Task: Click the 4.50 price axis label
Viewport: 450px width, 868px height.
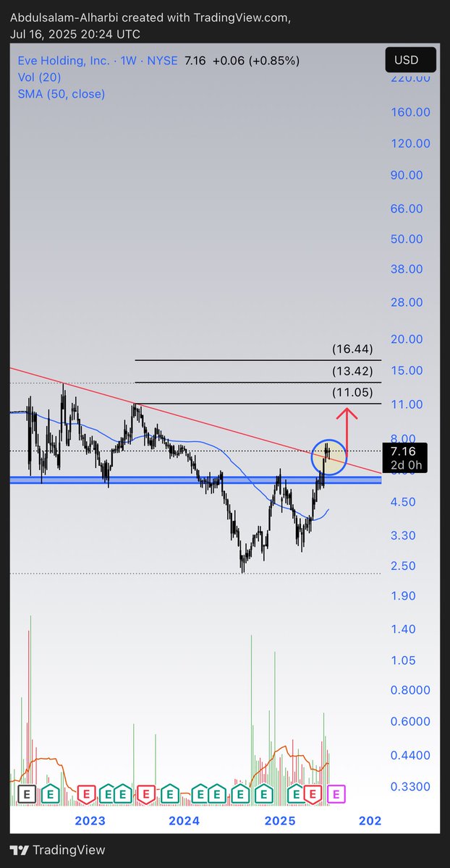Action: pyautogui.click(x=403, y=502)
